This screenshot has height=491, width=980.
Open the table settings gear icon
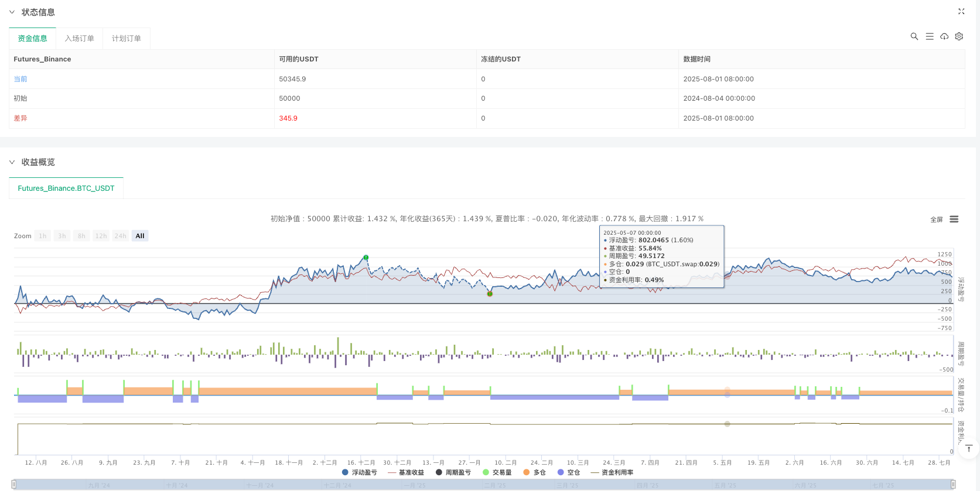[959, 36]
